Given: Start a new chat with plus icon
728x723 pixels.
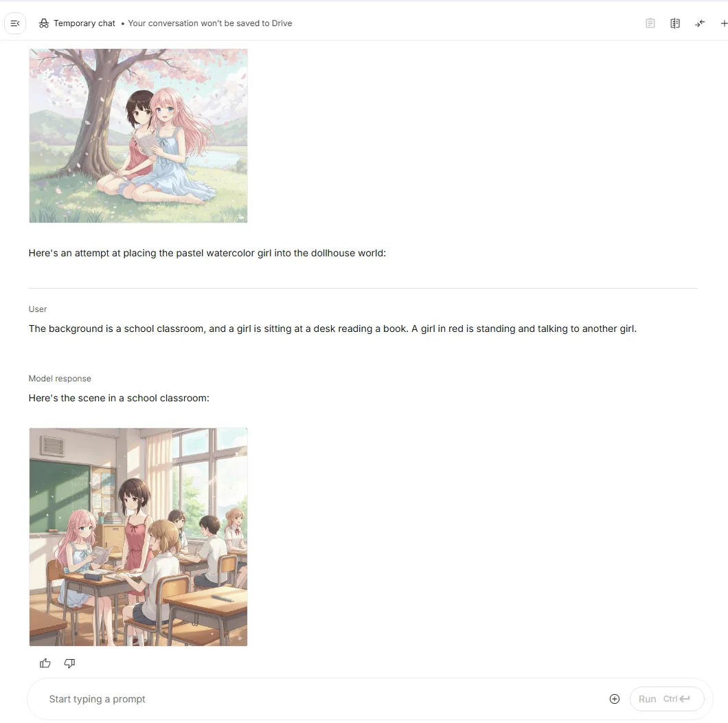Looking at the screenshot, I should (x=723, y=23).
